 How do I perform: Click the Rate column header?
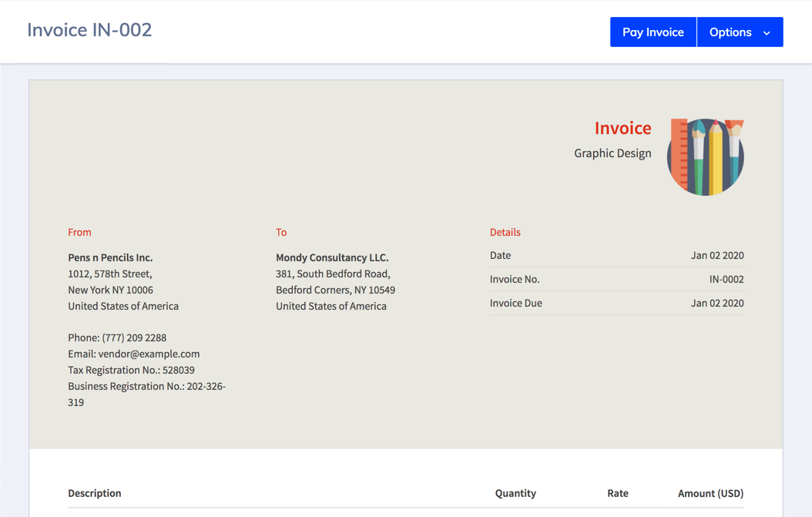point(618,493)
